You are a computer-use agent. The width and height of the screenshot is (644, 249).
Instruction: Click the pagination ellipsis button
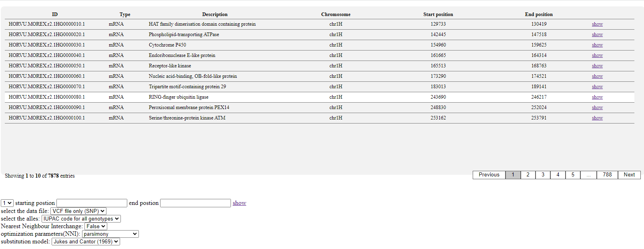588,175
